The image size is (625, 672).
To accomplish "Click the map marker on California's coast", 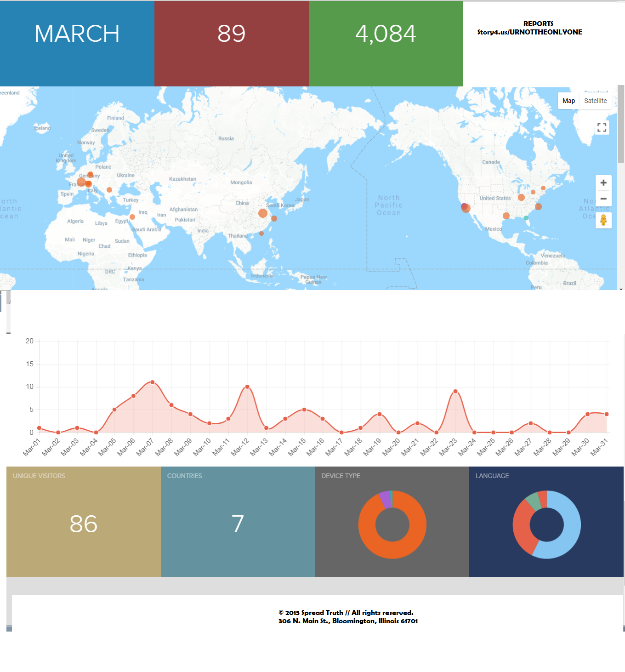I will pyautogui.click(x=466, y=208).
